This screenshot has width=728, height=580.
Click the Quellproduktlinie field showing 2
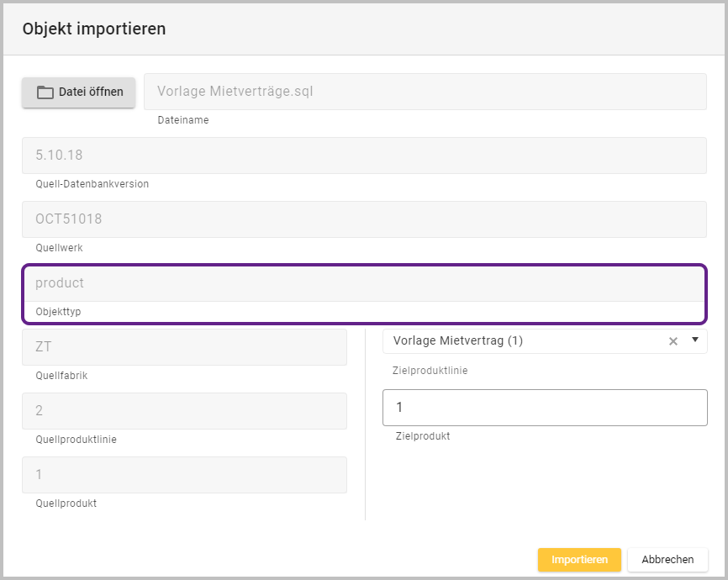(x=184, y=411)
